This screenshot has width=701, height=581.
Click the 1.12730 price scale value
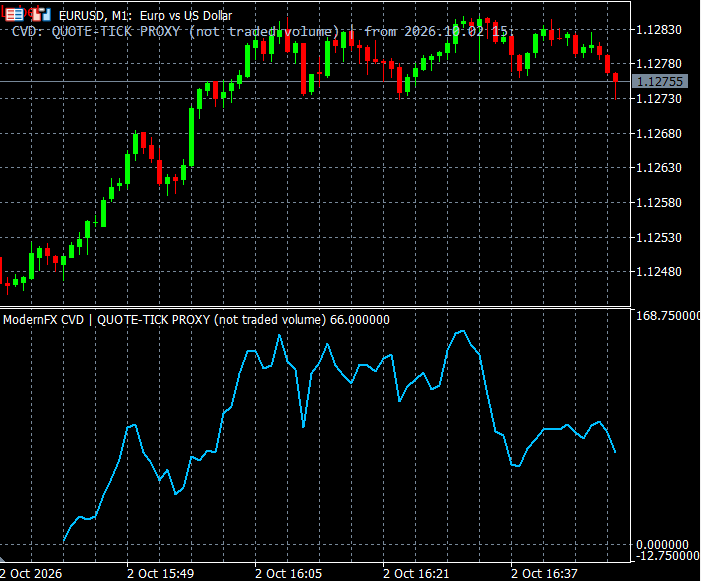(x=659, y=98)
